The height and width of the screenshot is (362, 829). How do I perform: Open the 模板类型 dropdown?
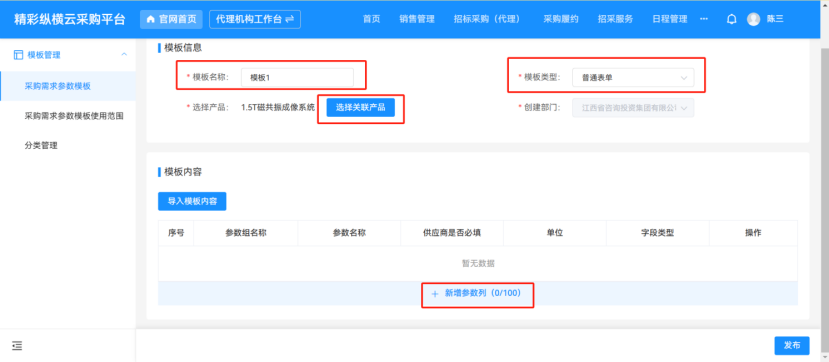point(633,78)
